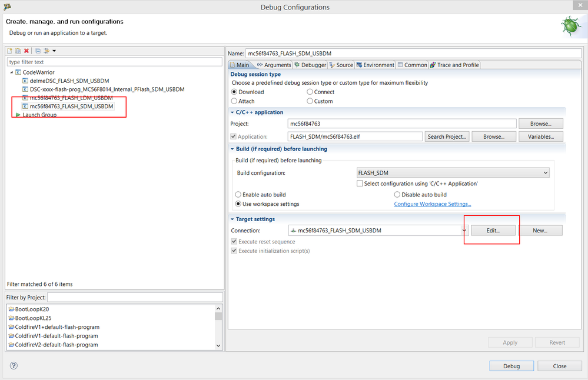Click the filter launch configurations icon
This screenshot has height=380, width=588.
tap(46, 51)
